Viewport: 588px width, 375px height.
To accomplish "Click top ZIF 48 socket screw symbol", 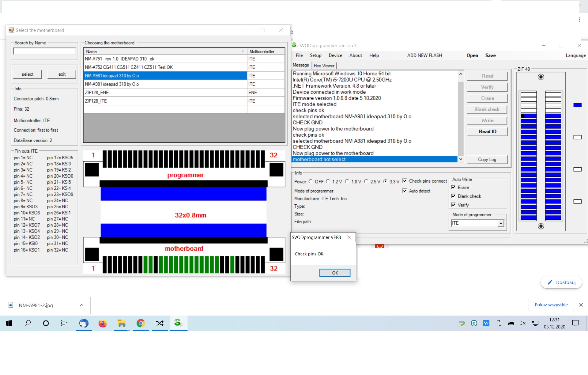I will point(541,77).
